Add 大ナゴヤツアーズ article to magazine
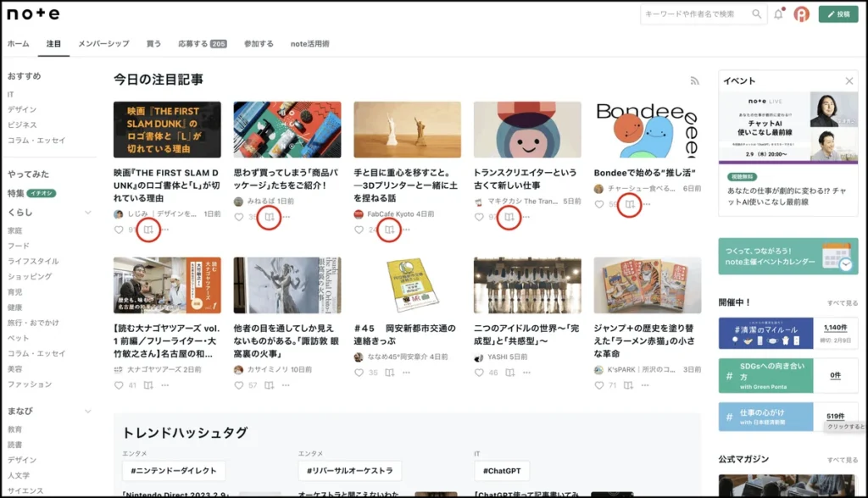 coord(148,385)
